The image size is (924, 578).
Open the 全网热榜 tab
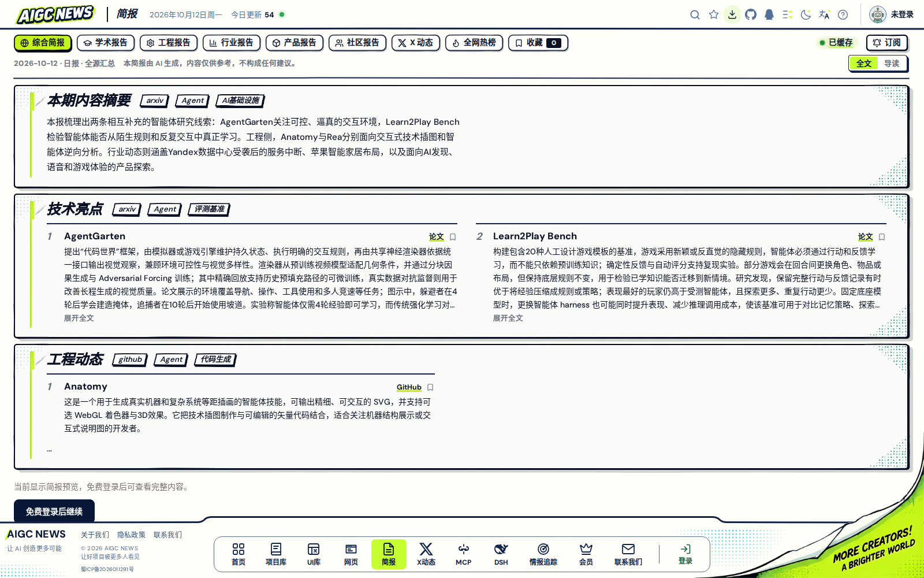coord(474,43)
